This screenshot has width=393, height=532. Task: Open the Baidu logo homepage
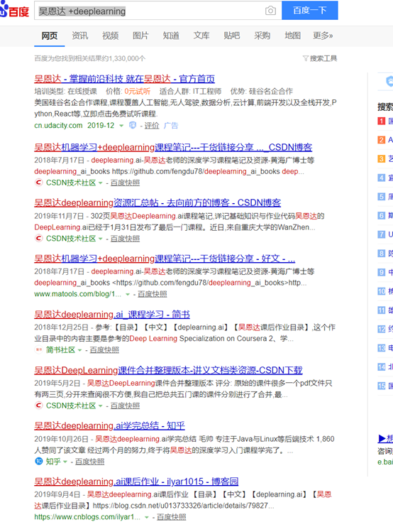(x=14, y=10)
